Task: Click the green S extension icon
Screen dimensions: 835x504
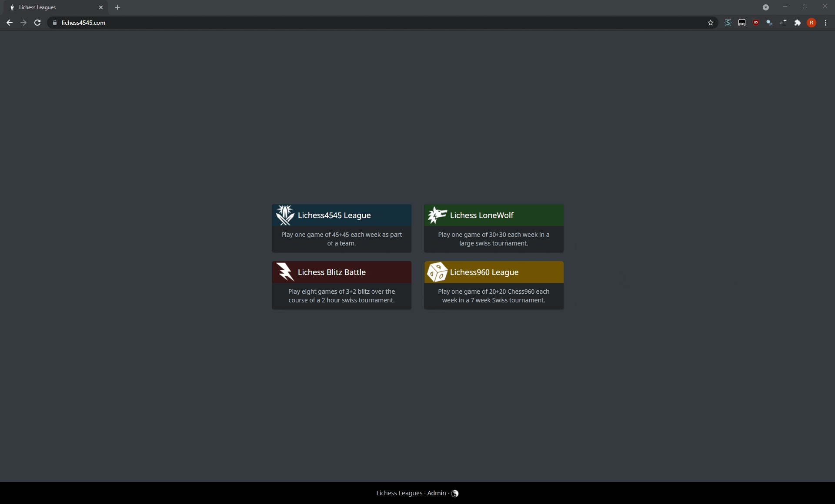Action: [728, 23]
